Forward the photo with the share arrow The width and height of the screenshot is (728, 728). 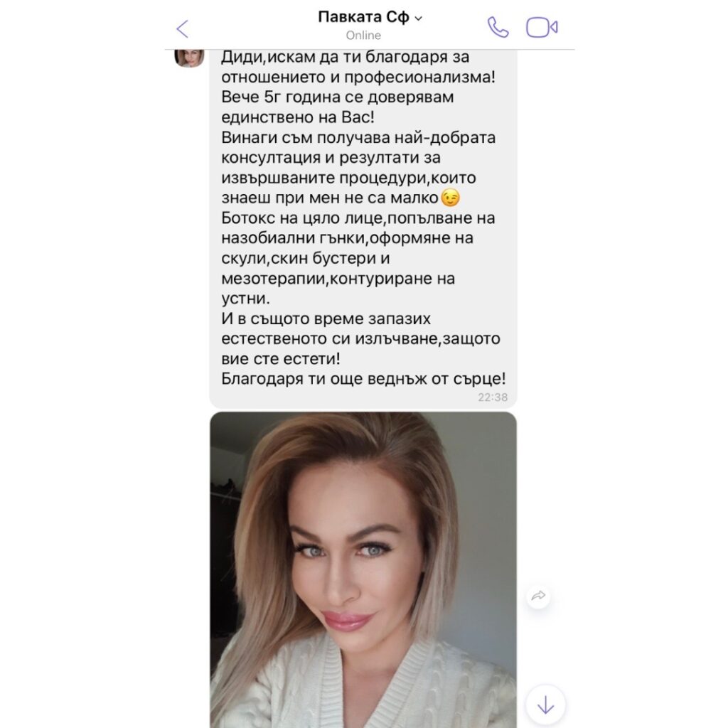click(538, 596)
